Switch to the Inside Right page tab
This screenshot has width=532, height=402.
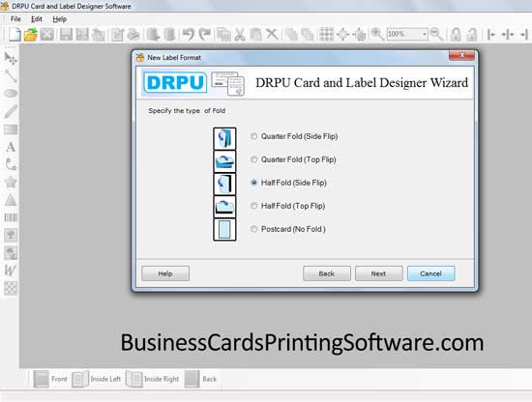(x=152, y=379)
